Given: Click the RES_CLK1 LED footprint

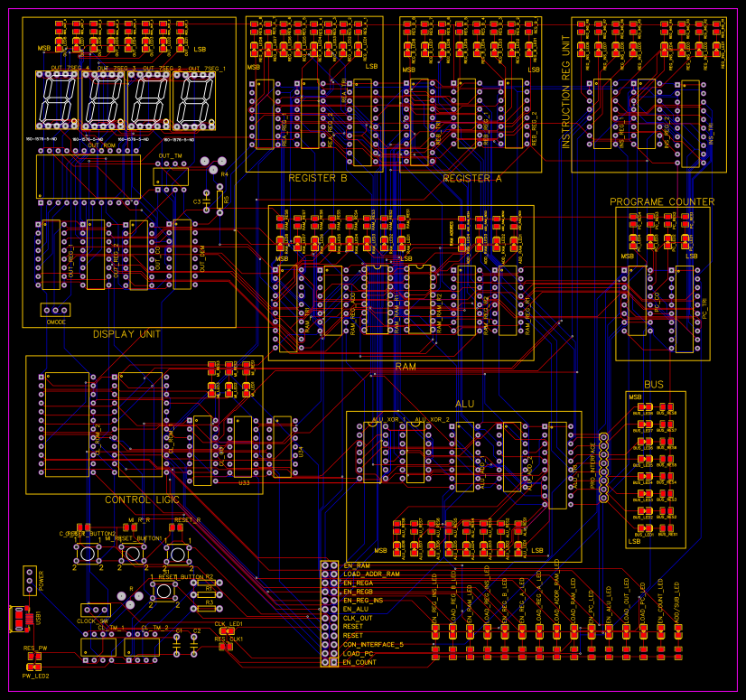Looking at the screenshot, I should coord(226,646).
